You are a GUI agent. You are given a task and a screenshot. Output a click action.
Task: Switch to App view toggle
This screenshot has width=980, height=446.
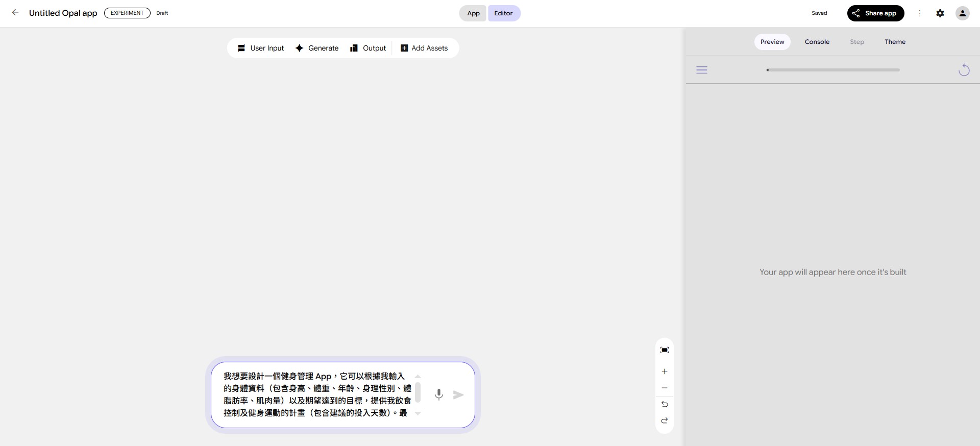(473, 13)
